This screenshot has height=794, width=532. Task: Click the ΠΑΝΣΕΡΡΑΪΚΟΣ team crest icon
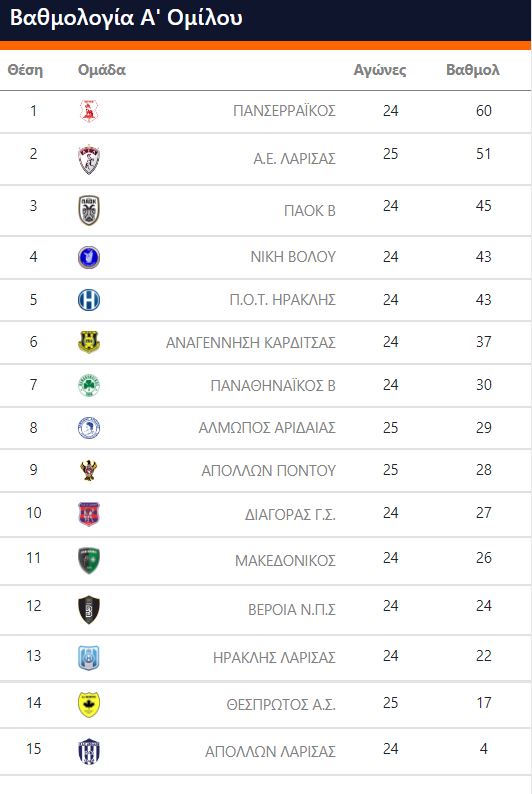(89, 111)
